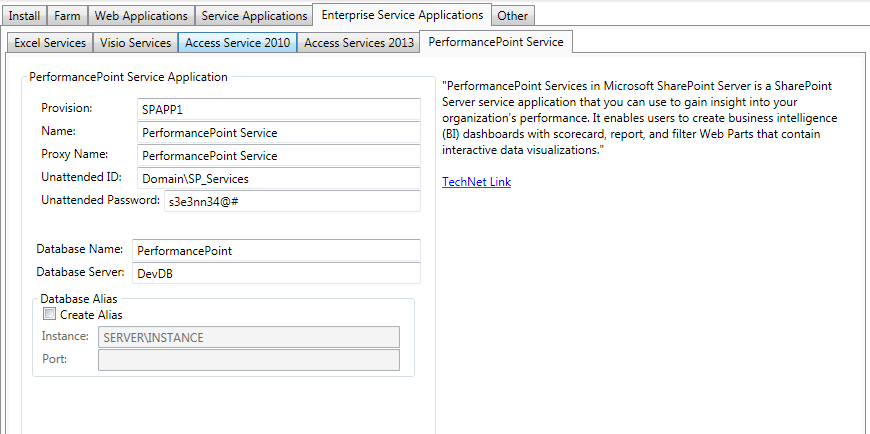Click the Port label
This screenshot has width=870, height=434.
point(54,359)
